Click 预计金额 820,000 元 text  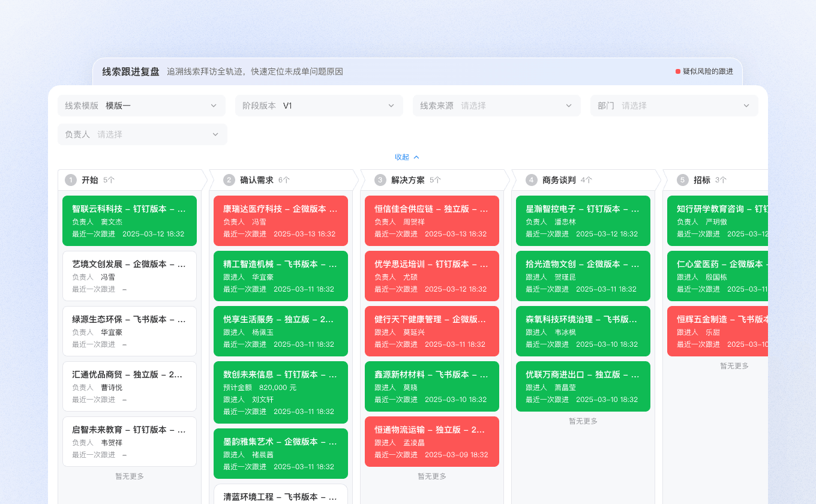point(260,388)
